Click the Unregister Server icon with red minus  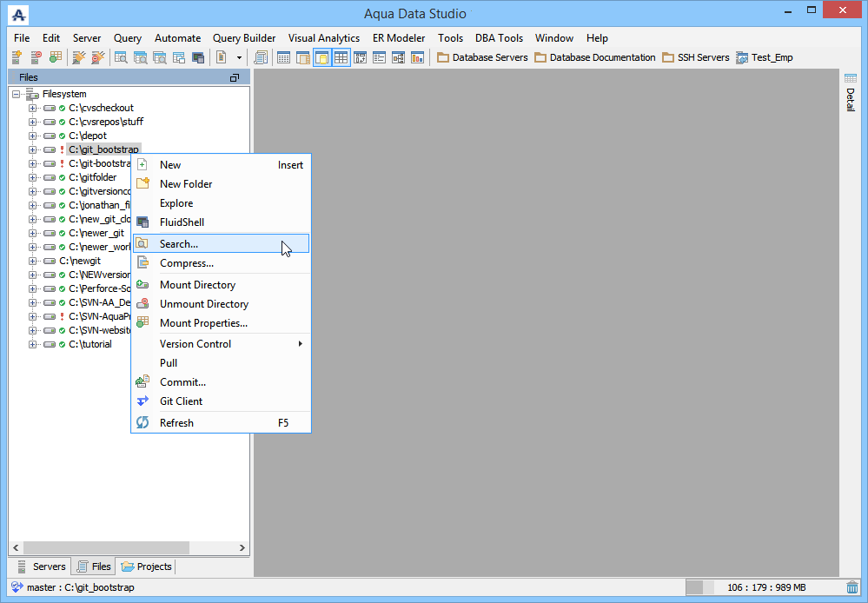click(36, 57)
